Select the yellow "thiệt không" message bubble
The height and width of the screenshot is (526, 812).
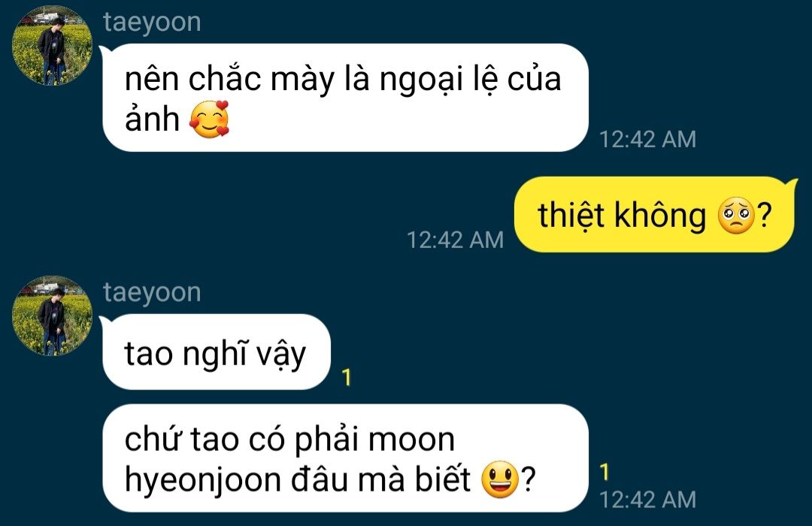(x=655, y=214)
